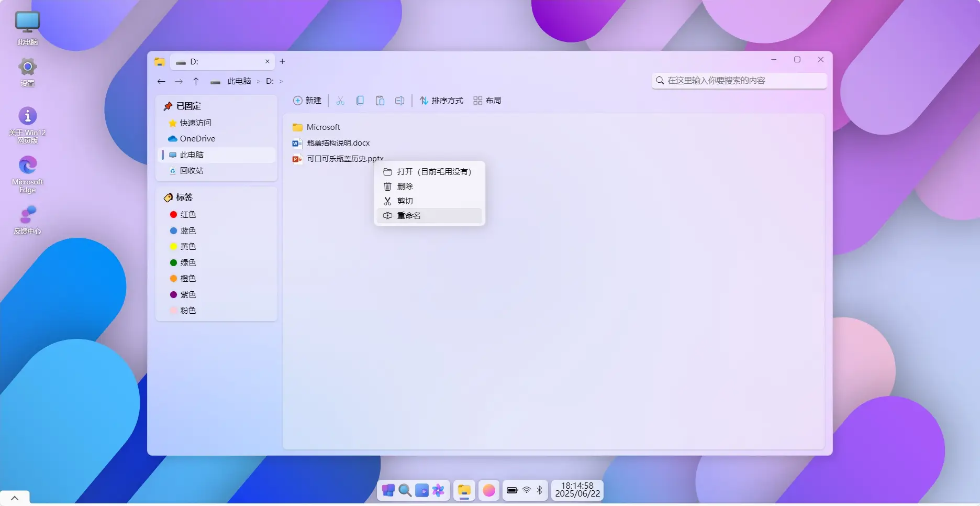Click the 新建 (New) toolbar button
The width and height of the screenshot is (980, 506).
[x=307, y=101]
